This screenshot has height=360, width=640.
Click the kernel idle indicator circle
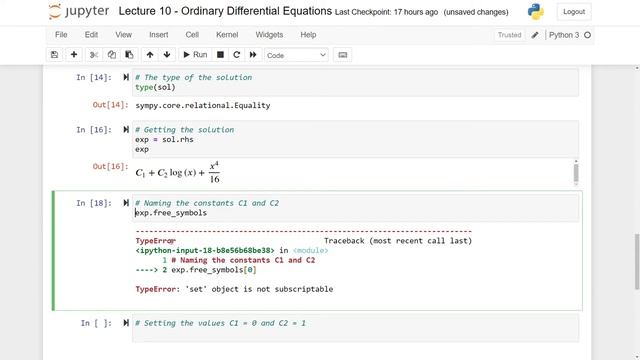click(x=587, y=35)
